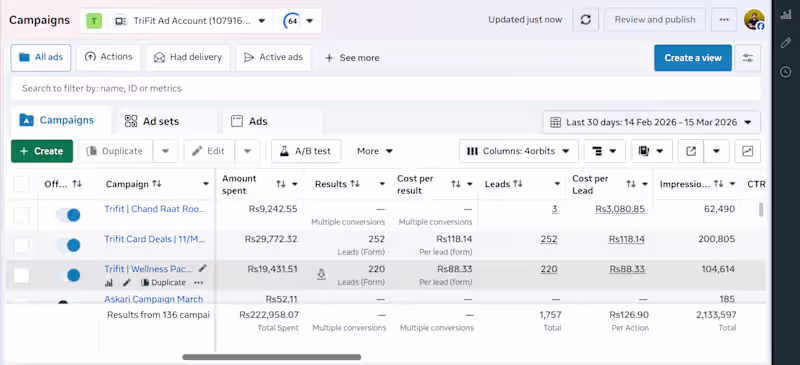
Task: Open three-dot options in Wellness campaign row
Action: tap(198, 283)
